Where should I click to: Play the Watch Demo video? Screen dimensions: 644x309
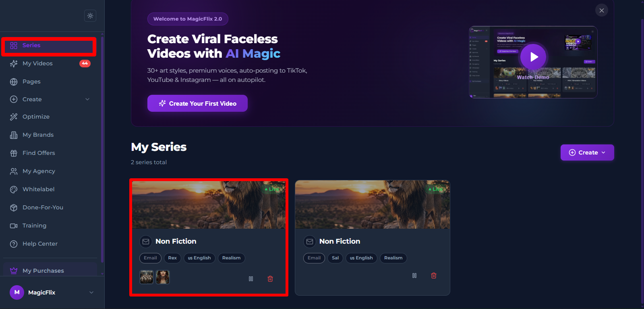(533, 57)
